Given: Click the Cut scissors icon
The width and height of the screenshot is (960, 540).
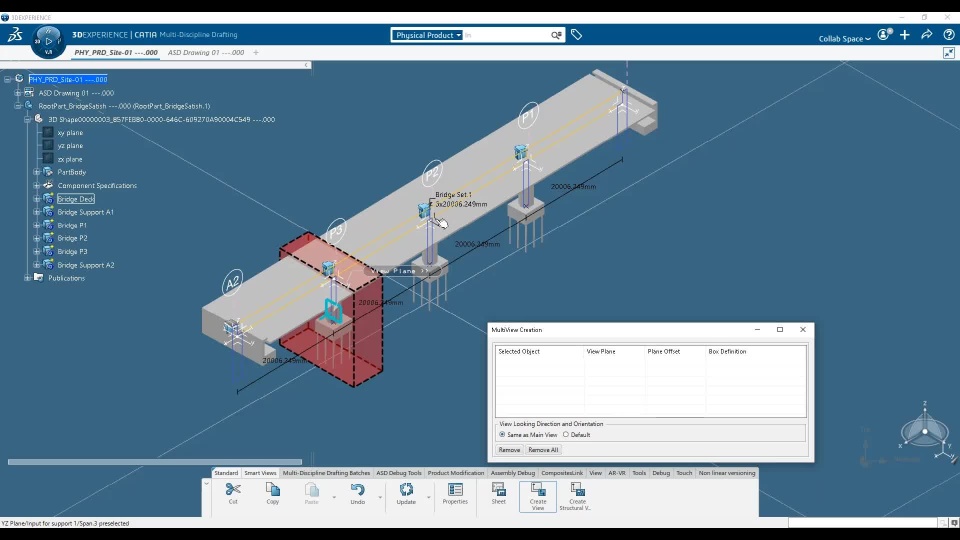Looking at the screenshot, I should [233, 489].
